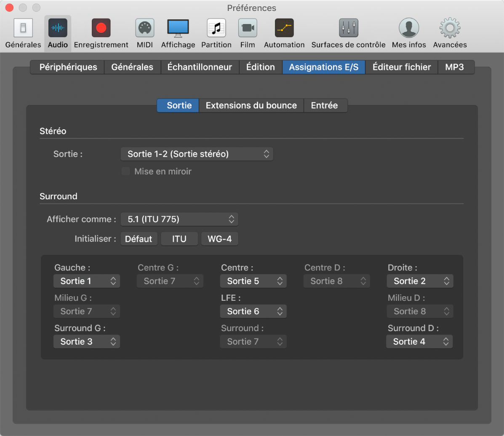Click the Surround section heading
Image resolution: width=504 pixels, height=436 pixels.
58,196
